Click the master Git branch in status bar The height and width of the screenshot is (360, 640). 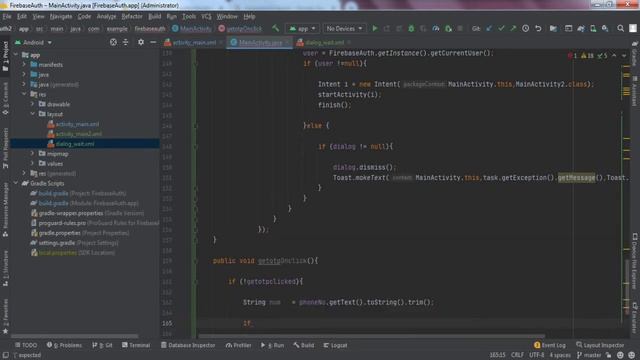[x=589, y=355]
